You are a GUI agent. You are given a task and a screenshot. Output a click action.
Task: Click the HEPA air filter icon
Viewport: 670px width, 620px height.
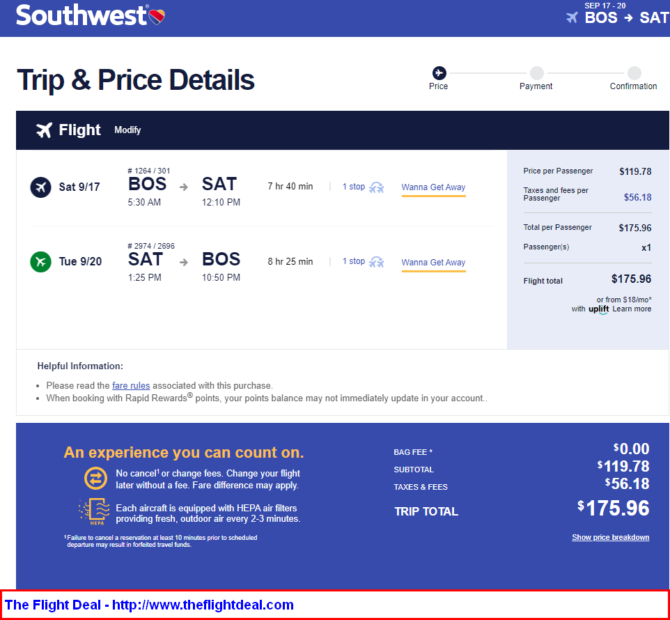[95, 512]
